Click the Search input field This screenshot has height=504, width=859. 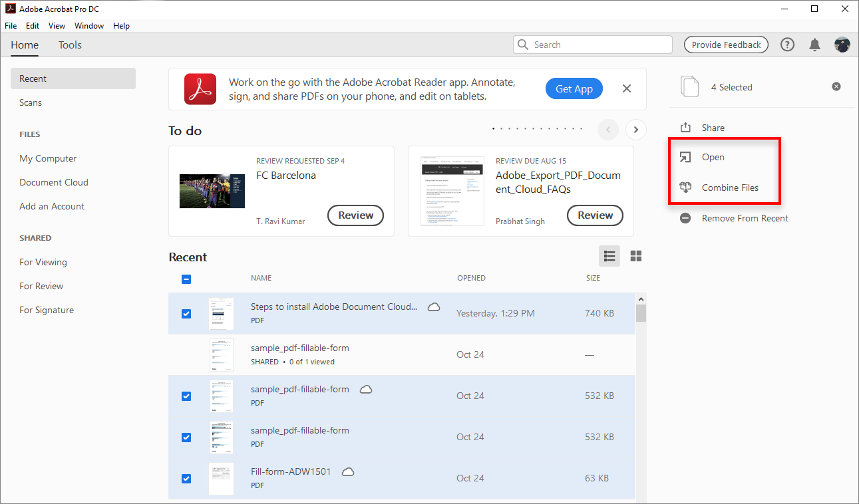pyautogui.click(x=592, y=44)
